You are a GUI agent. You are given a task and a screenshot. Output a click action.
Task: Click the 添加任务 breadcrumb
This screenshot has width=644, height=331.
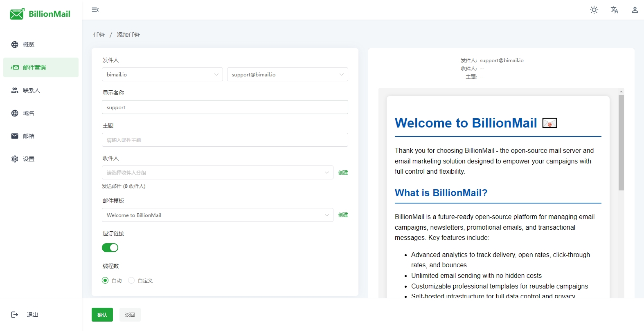coord(128,35)
